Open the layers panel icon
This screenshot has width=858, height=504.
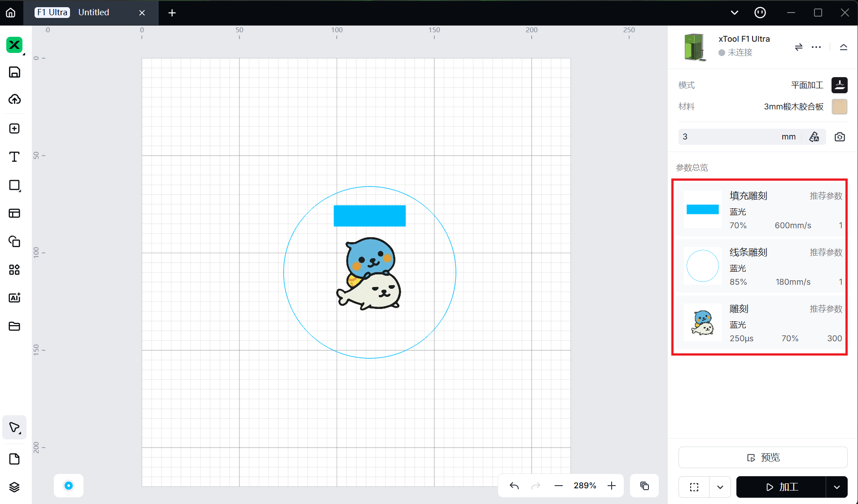pos(14,487)
